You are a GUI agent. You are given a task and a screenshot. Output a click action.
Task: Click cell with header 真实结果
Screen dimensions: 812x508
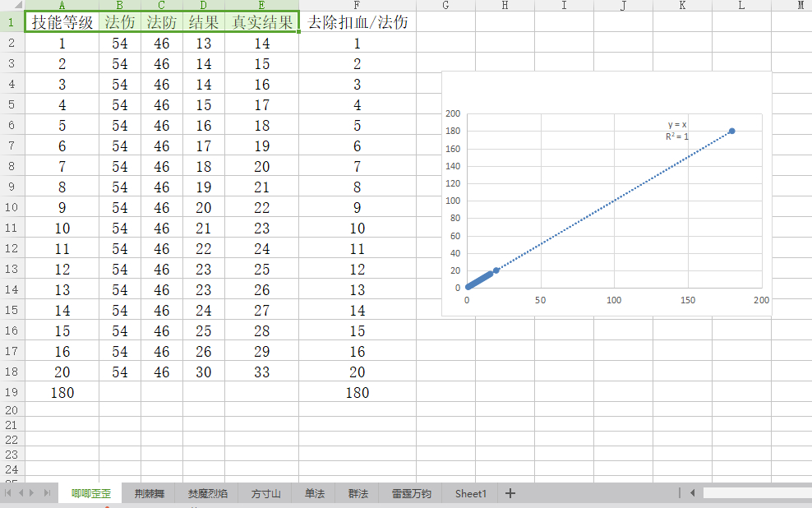[261, 22]
